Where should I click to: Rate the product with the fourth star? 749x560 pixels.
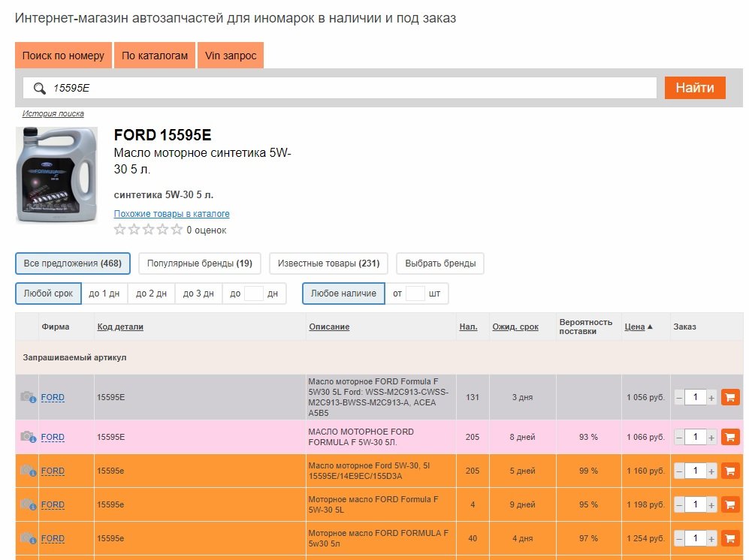162,230
